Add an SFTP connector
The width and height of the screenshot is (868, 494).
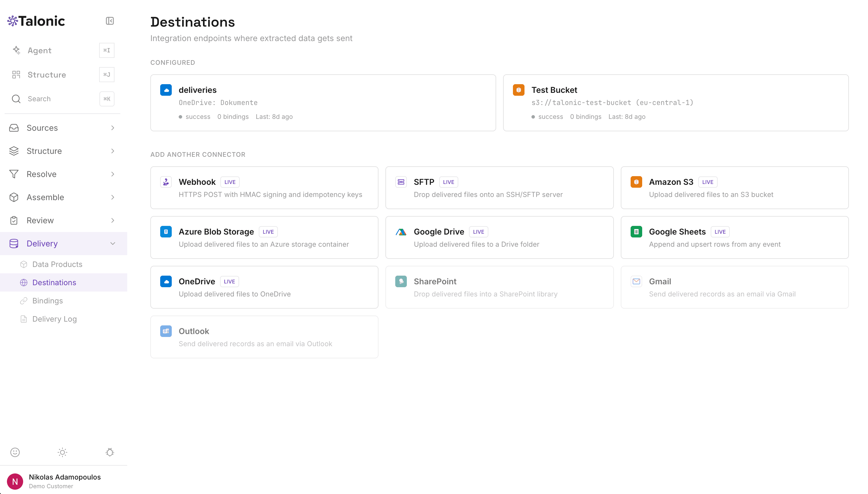pos(499,188)
